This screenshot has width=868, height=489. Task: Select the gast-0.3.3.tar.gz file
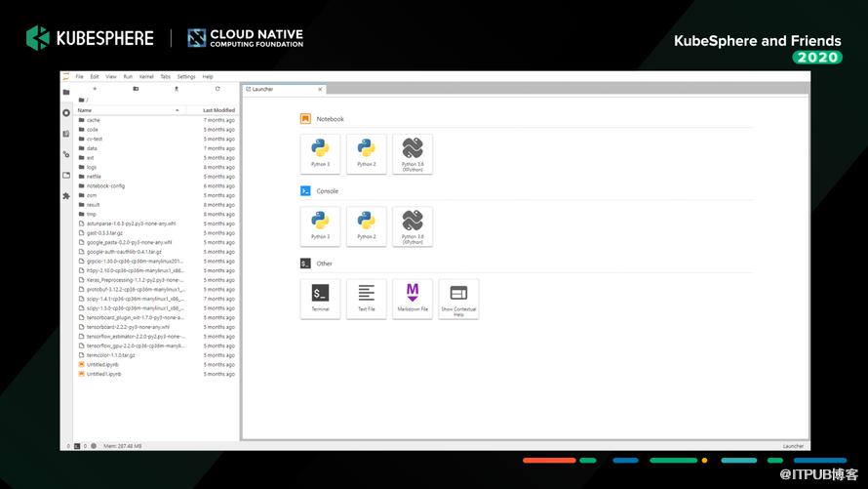(157, 233)
